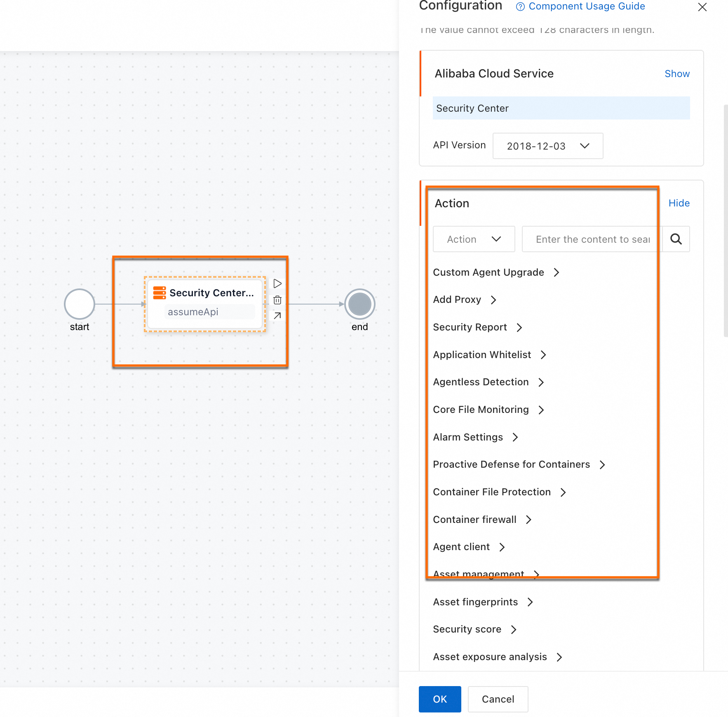Screen dimensions: 728x717
Task: Focus the action search input field
Action: (x=592, y=239)
